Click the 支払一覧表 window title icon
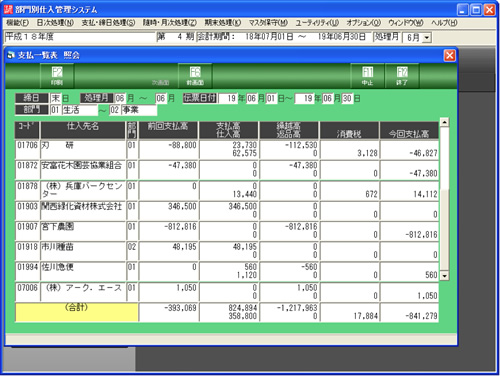 [11, 55]
